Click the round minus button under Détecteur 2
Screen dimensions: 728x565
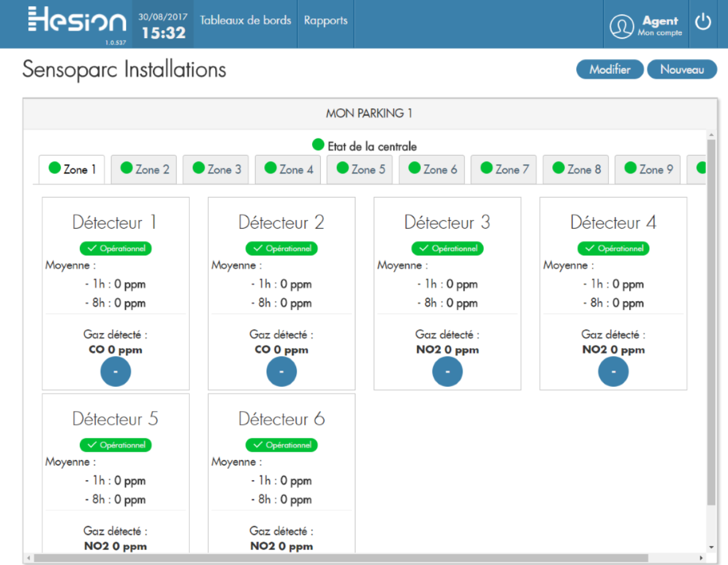(281, 372)
